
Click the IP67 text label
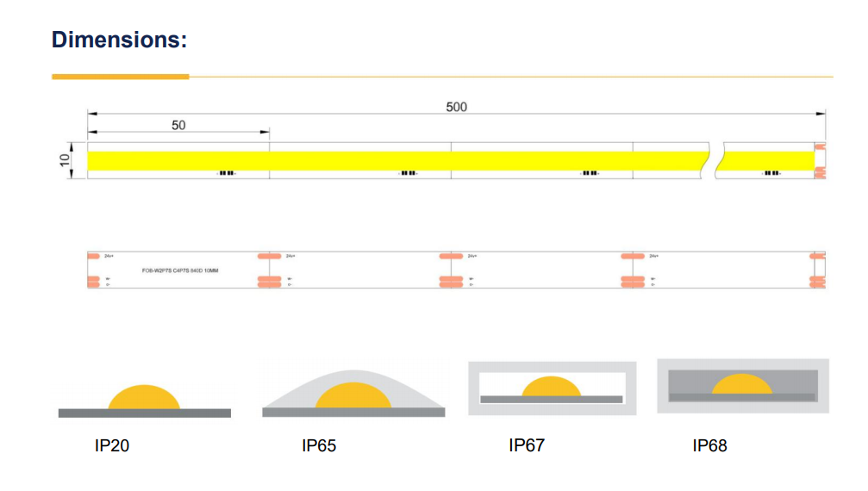click(527, 445)
